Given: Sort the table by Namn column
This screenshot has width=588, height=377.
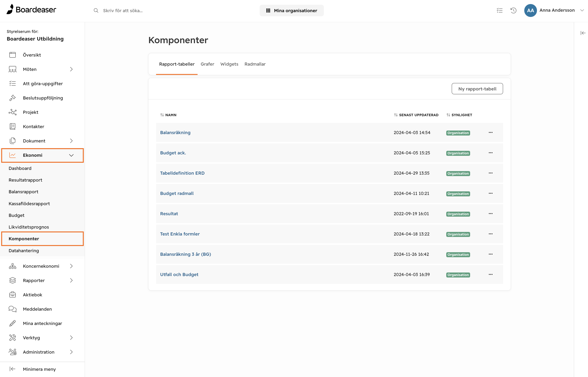Looking at the screenshot, I should 168,115.
